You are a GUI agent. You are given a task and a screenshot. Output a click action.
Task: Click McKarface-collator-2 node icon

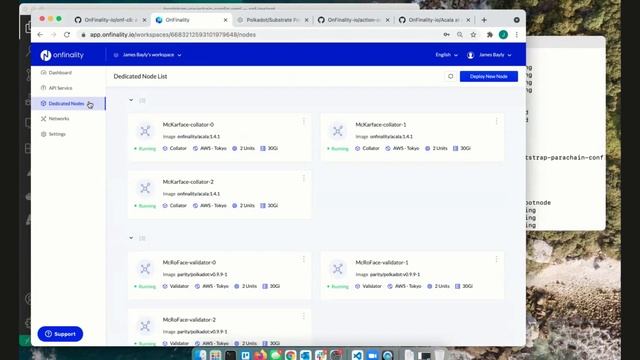[145, 188]
